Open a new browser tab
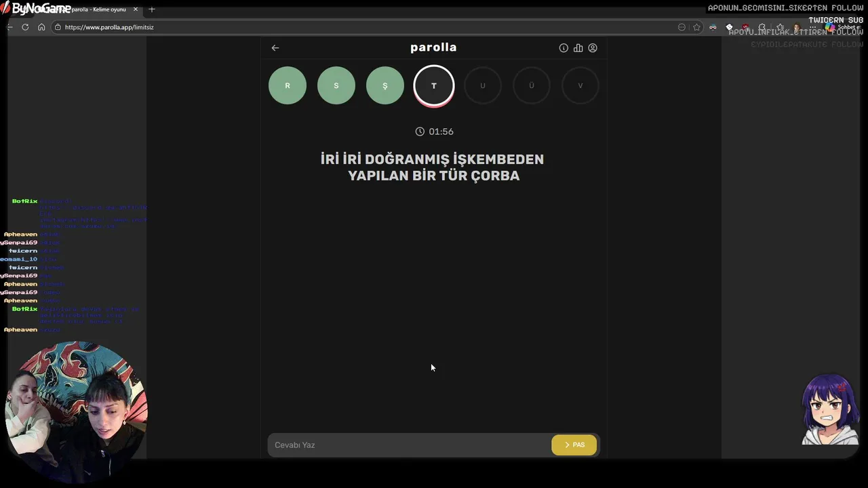This screenshot has height=488, width=868. 152,9
